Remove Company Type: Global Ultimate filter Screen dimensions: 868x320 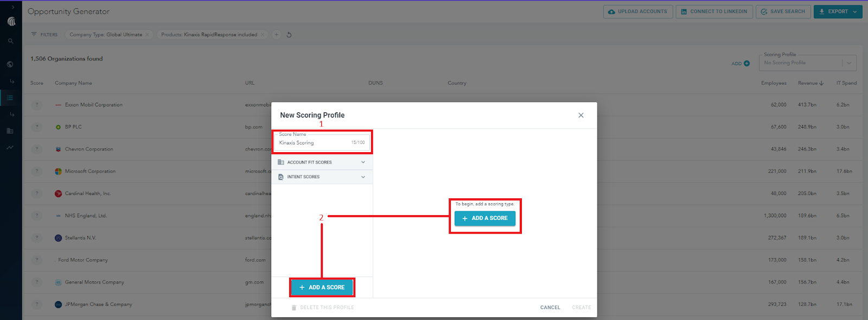147,35
